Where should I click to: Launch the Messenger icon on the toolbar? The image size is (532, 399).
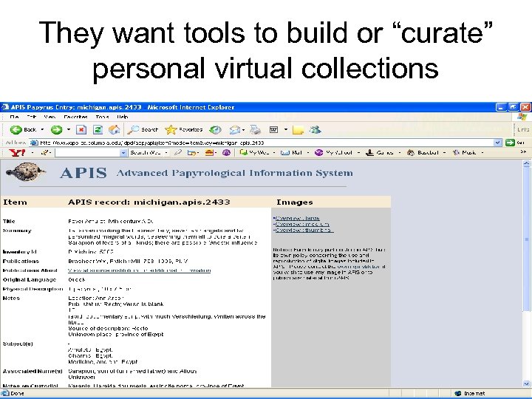click(x=316, y=129)
